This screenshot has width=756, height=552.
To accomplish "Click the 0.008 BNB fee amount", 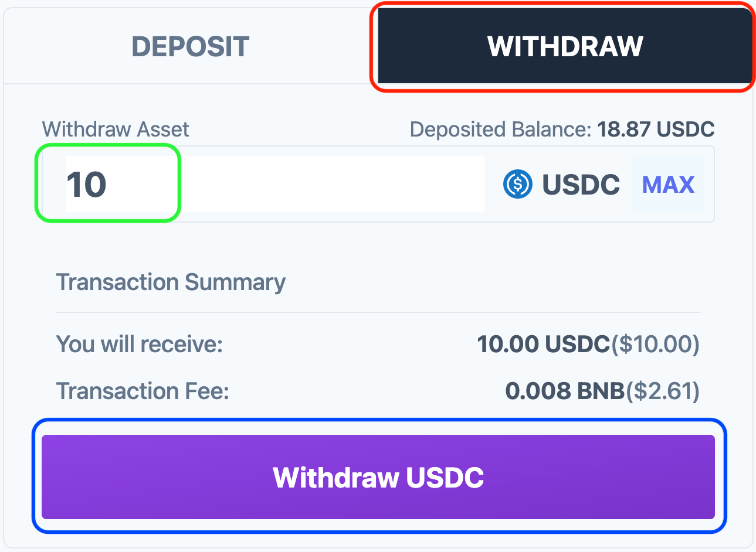I will pos(565,391).
